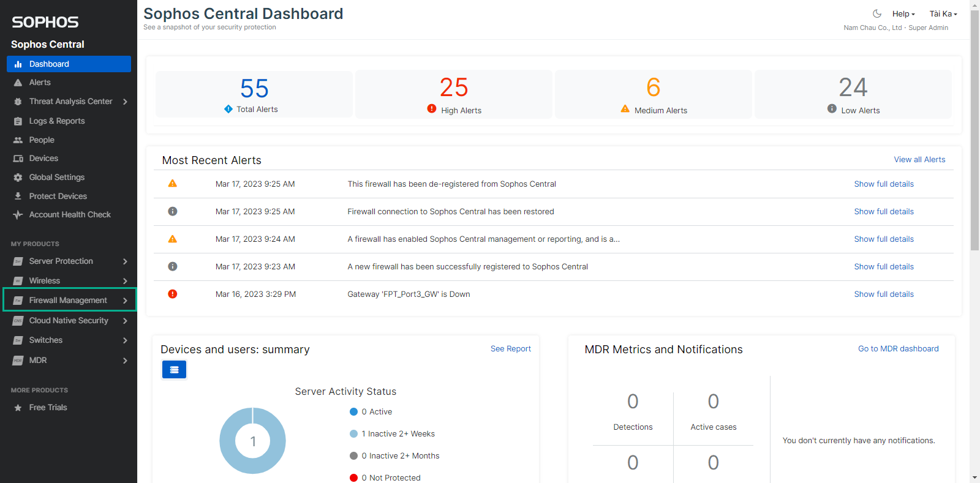Open Logs & Reports in sidebar
Screen dimensions: 980x483
pyautogui.click(x=57, y=121)
